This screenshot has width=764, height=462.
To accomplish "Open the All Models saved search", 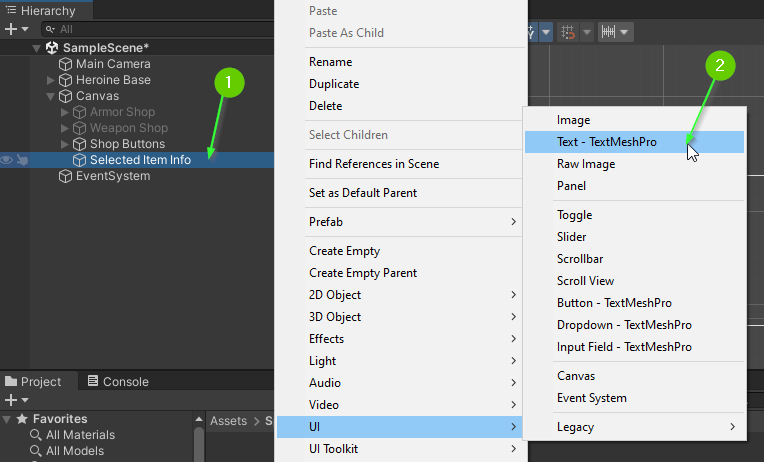I will pyautogui.click(x=67, y=451).
